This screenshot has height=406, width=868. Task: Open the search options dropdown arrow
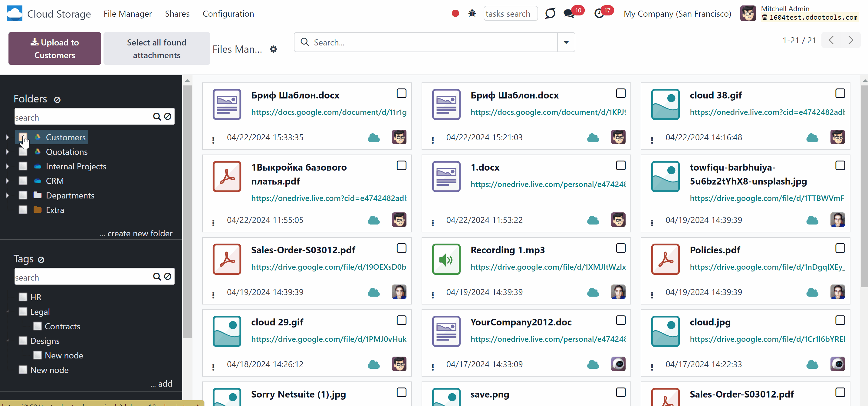566,42
